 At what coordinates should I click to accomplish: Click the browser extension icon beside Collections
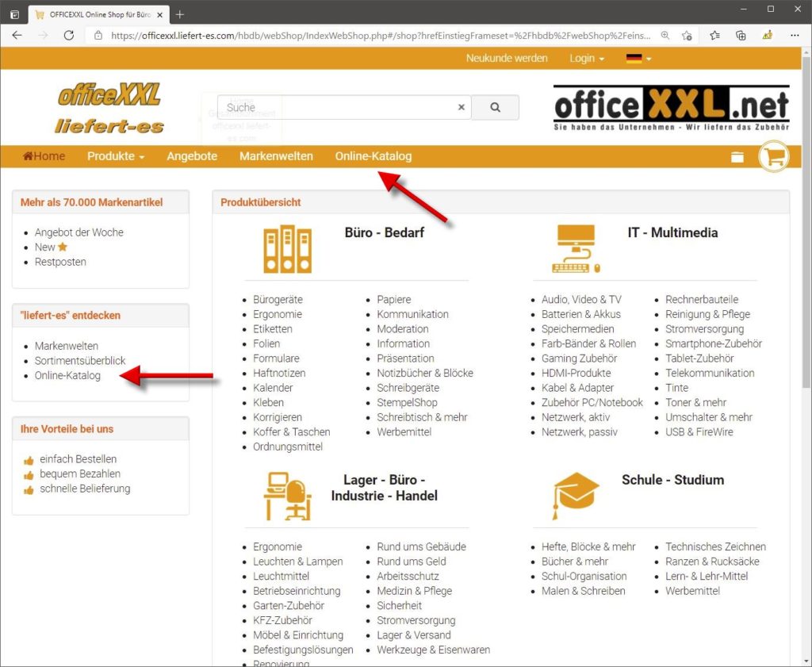click(x=767, y=35)
